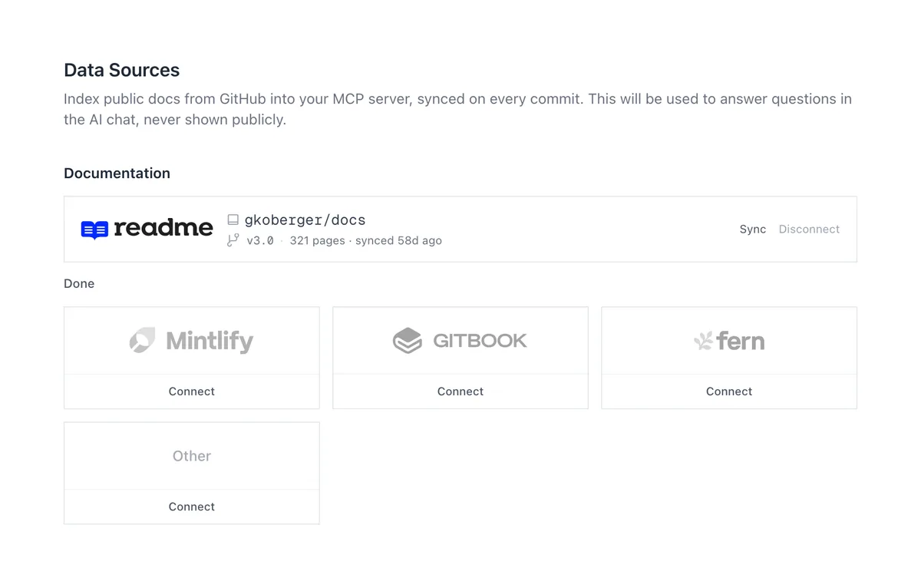Click the Other card label
The image size is (921, 588).
click(x=192, y=456)
